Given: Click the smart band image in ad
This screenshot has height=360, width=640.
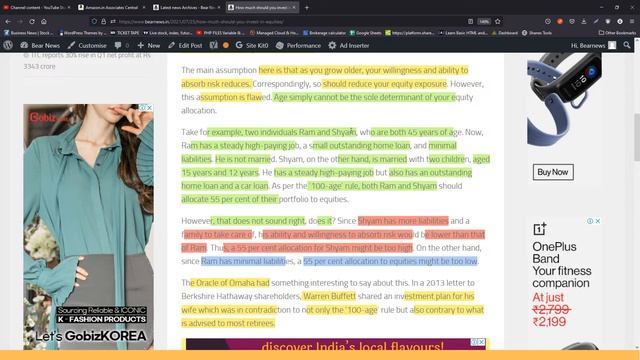Looking at the screenshot, I should click(564, 99).
